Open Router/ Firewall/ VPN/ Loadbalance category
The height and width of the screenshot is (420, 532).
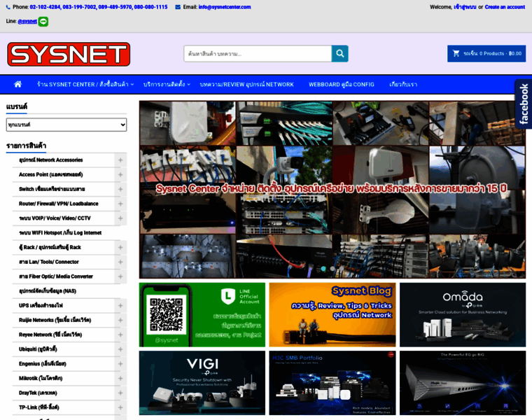tap(59, 204)
